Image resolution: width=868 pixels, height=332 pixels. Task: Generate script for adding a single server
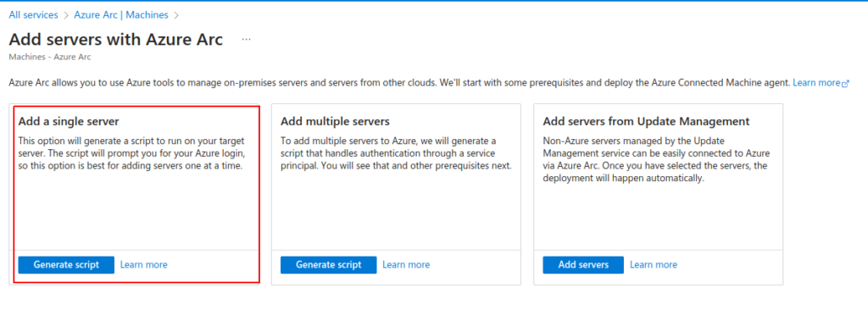pos(66,264)
